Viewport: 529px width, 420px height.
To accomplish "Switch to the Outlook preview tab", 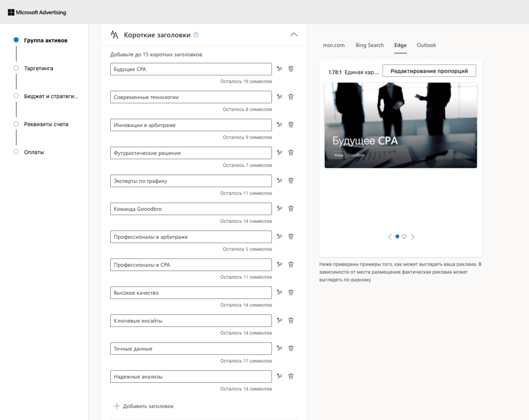I will (426, 45).
